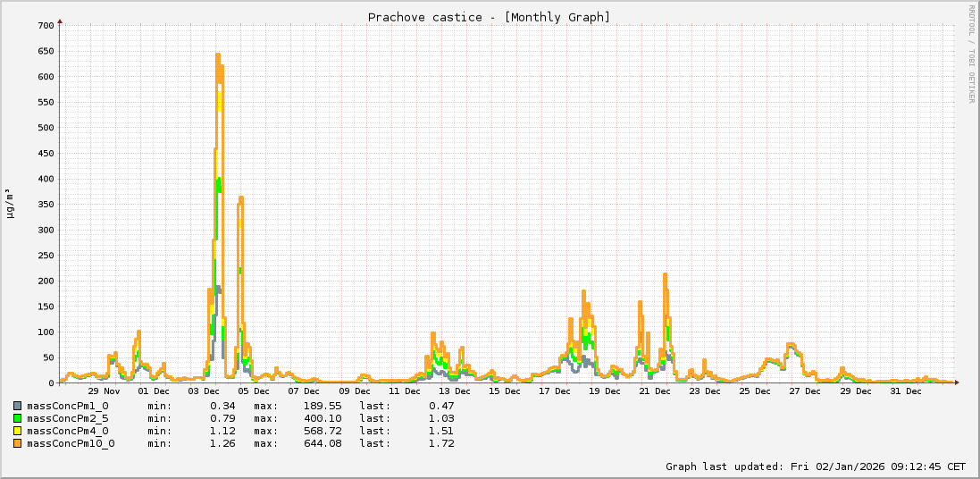
Task: Click the 29 Nov x-axis date label
Action: tap(104, 391)
